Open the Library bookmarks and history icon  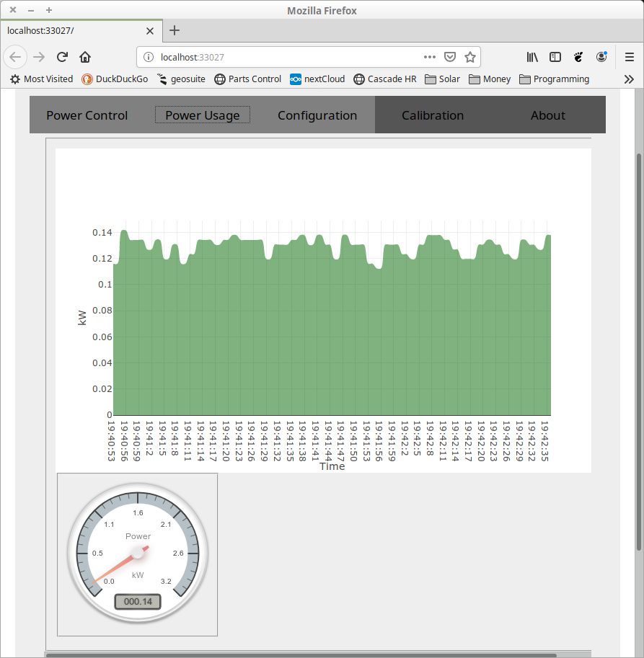[532, 57]
